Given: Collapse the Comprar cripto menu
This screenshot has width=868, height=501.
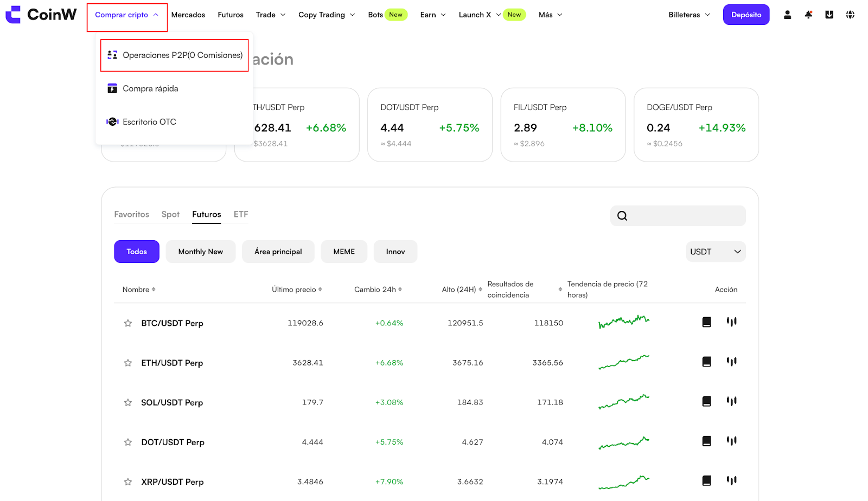Looking at the screenshot, I should coord(127,15).
